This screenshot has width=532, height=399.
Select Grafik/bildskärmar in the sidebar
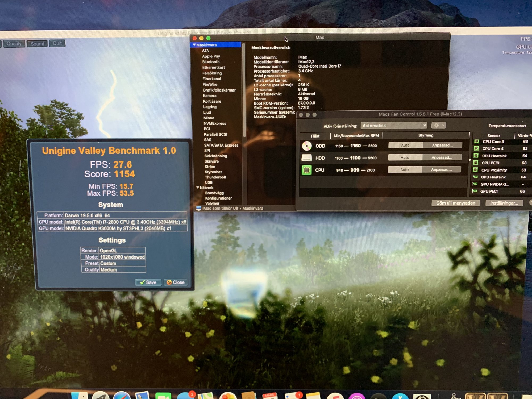(219, 90)
